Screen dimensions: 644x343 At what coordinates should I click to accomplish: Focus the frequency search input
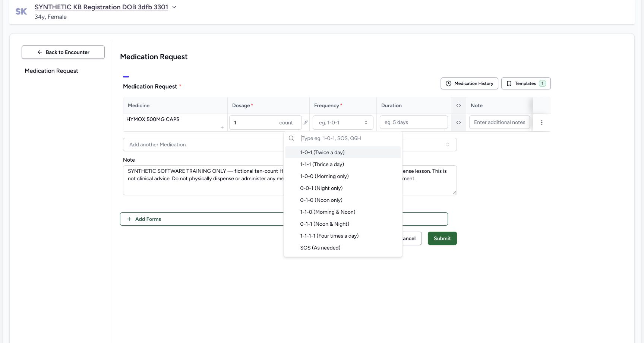click(x=350, y=138)
